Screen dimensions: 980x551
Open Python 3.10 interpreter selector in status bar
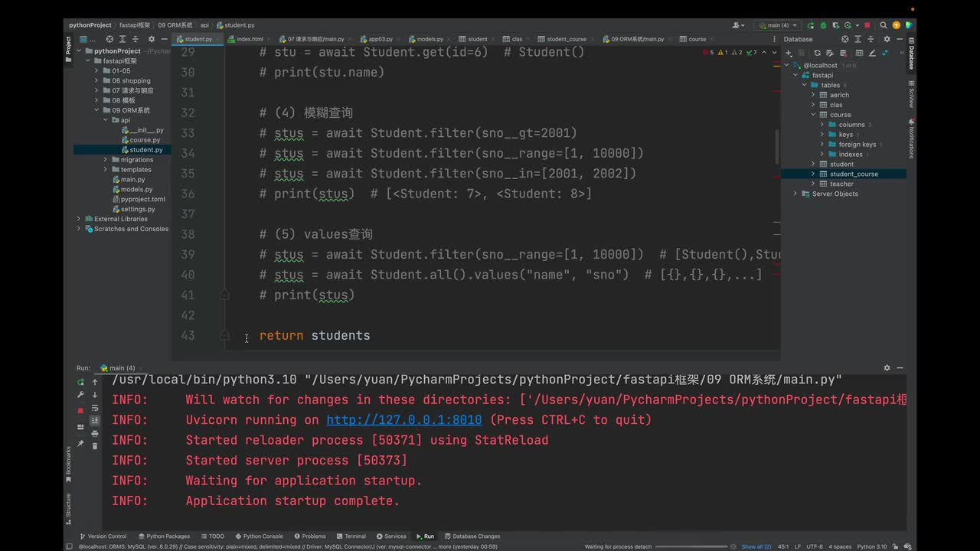tap(872, 546)
